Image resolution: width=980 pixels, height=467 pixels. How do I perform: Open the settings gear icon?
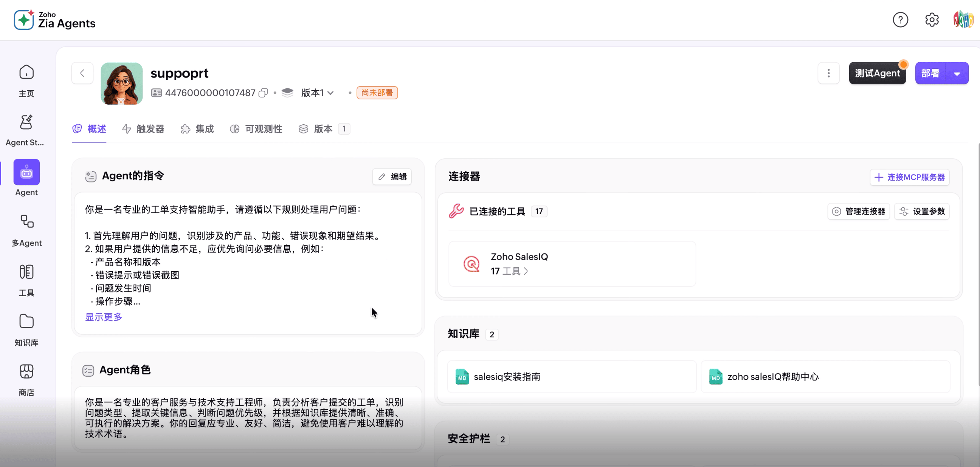coord(932,20)
